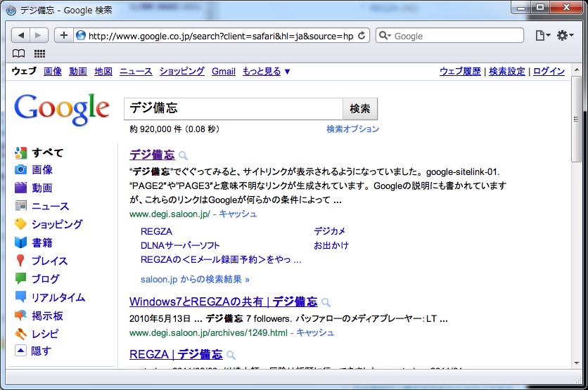Viewport: 588px width, 390px height.
Task: Preview first デジ備忘 result magnifier icon
Action: tap(183, 155)
